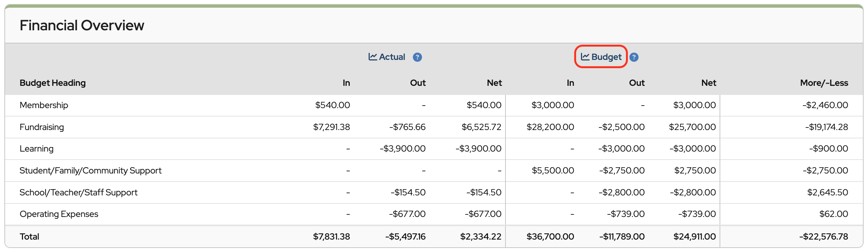868x252 pixels.
Task: Click the chart icon beside Actual
Action: (372, 57)
